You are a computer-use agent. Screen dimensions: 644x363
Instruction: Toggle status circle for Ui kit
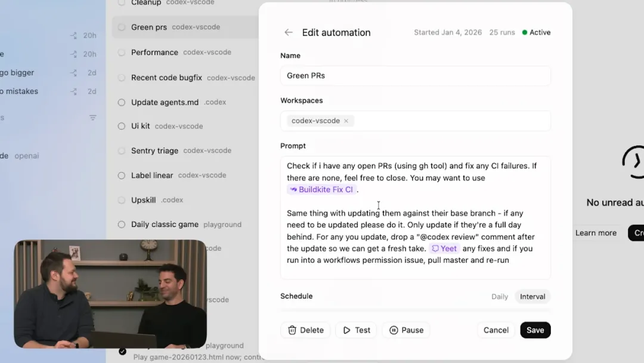122,126
